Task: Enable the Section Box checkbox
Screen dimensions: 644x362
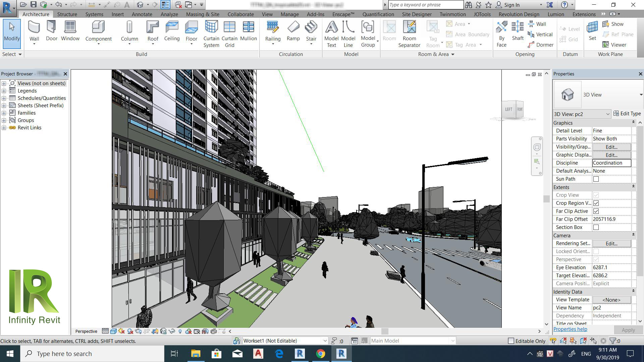Action: [x=596, y=227]
